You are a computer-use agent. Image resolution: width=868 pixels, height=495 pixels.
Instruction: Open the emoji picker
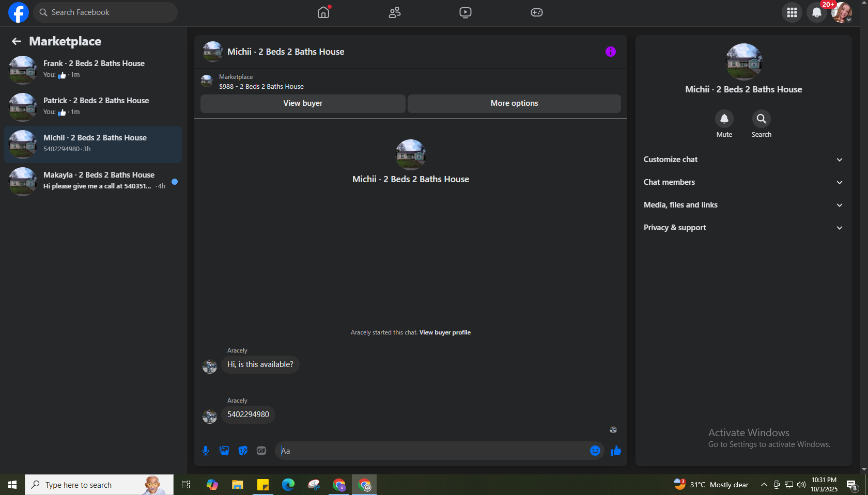pos(595,451)
